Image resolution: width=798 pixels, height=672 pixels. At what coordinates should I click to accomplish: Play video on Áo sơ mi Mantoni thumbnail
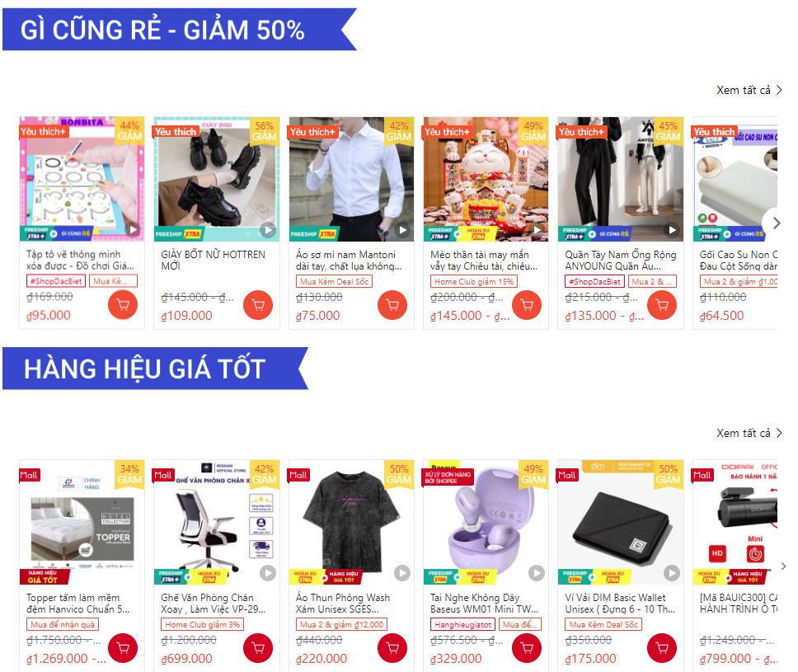[402, 230]
